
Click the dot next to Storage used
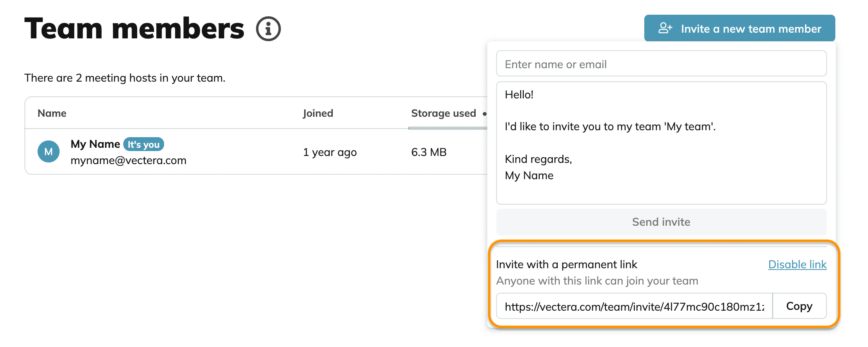tap(485, 114)
